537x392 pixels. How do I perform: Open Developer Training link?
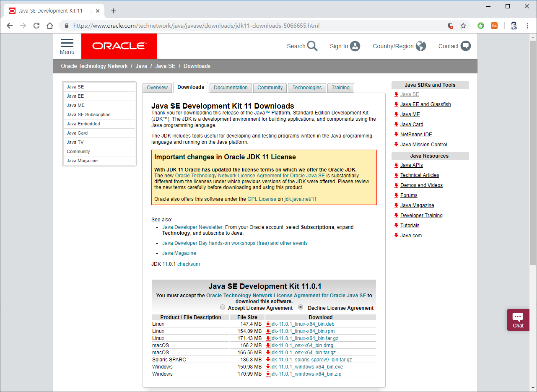(x=421, y=215)
